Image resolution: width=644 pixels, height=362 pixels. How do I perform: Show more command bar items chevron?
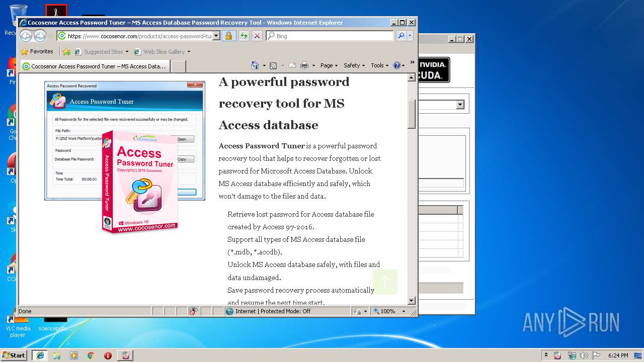[x=412, y=63]
